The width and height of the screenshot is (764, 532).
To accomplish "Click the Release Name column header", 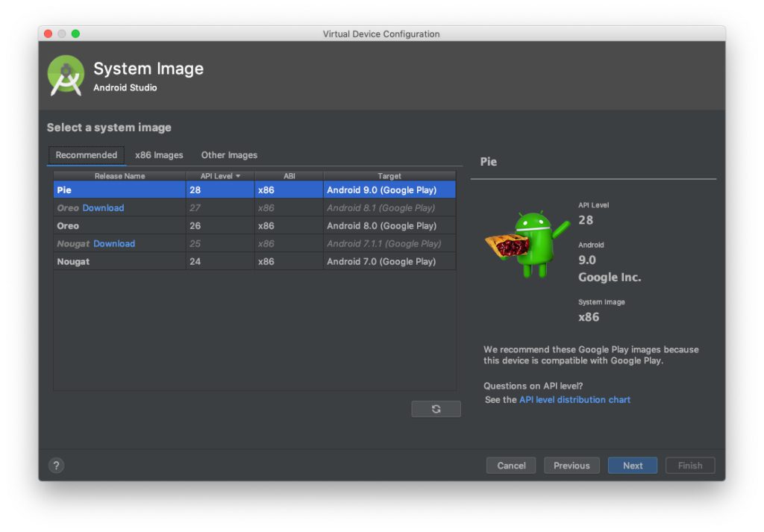I will [x=119, y=176].
